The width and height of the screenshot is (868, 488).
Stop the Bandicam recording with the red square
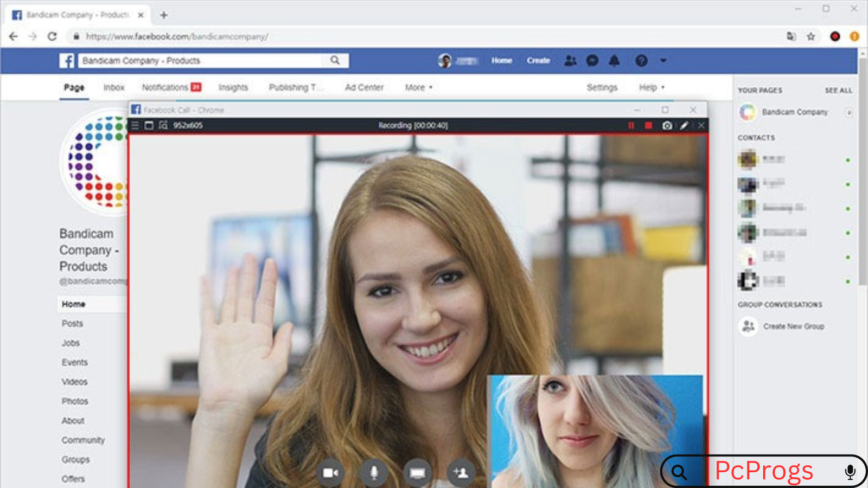648,125
